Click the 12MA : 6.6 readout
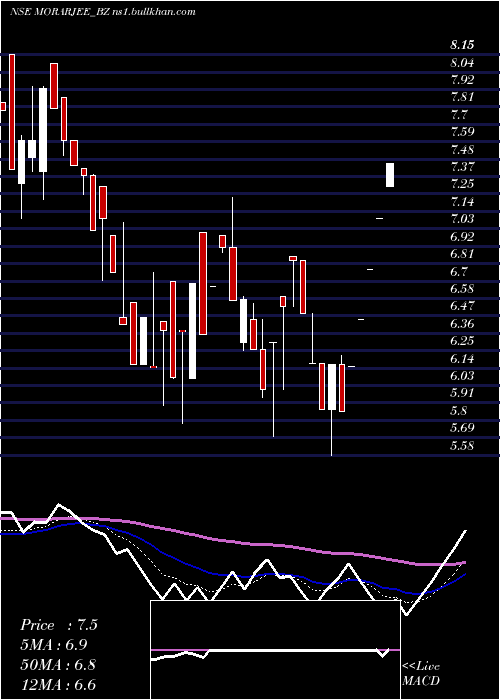The image size is (500, 700). tap(58, 685)
